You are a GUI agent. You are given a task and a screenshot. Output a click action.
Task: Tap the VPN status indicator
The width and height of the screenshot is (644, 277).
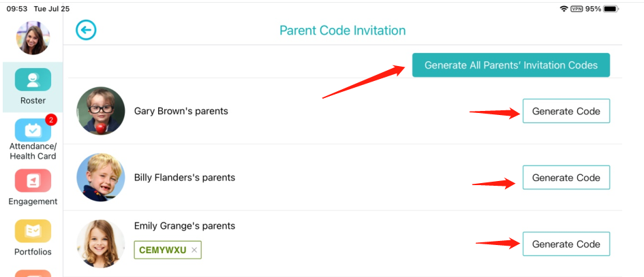[x=577, y=9]
